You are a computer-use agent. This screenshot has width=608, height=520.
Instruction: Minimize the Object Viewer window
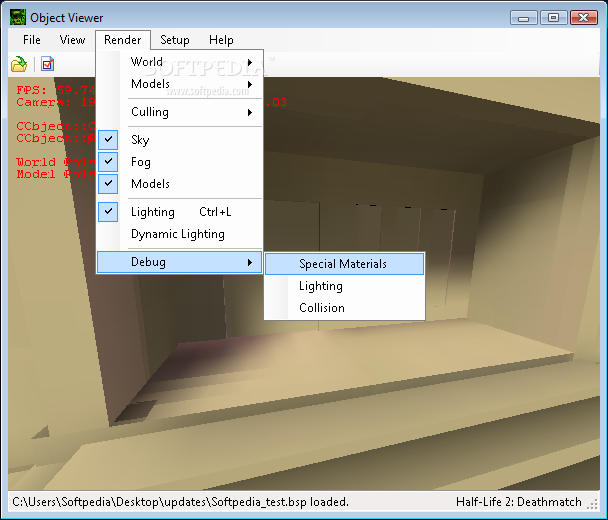tap(523, 17)
